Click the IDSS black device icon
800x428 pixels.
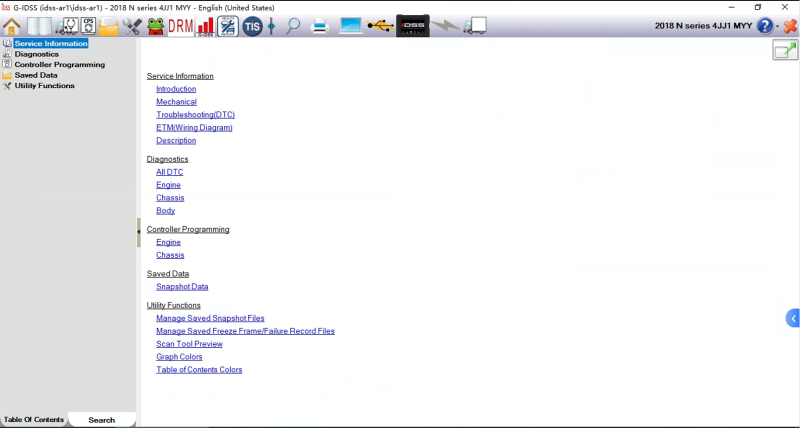pyautogui.click(x=413, y=26)
